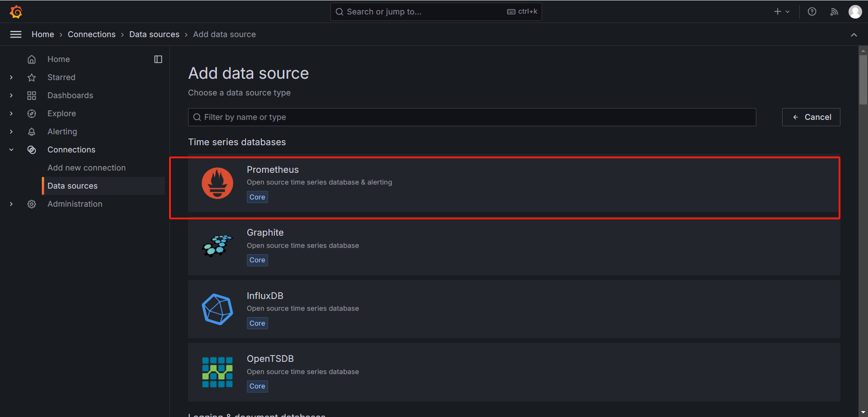Click the scrollbar down arrow

(x=863, y=412)
